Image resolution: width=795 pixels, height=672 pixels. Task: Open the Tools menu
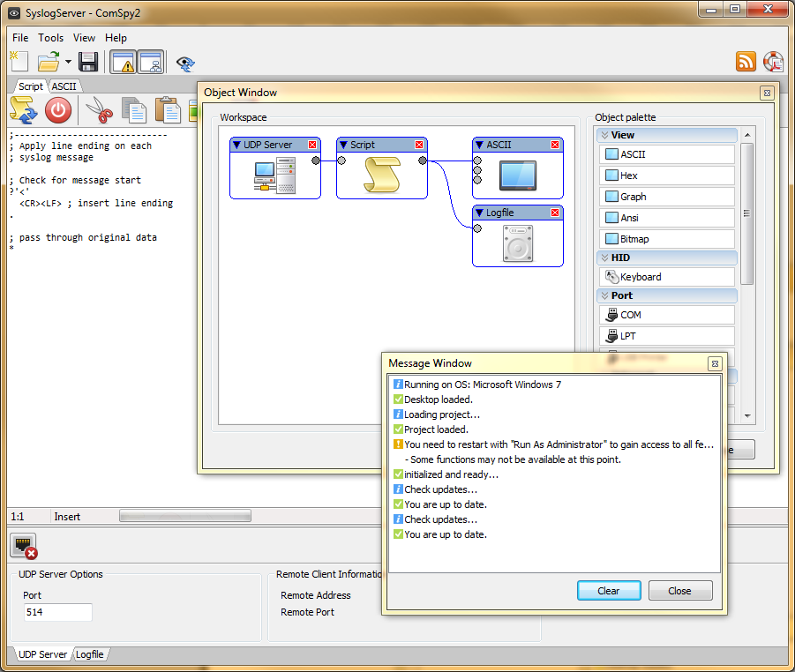[50, 38]
